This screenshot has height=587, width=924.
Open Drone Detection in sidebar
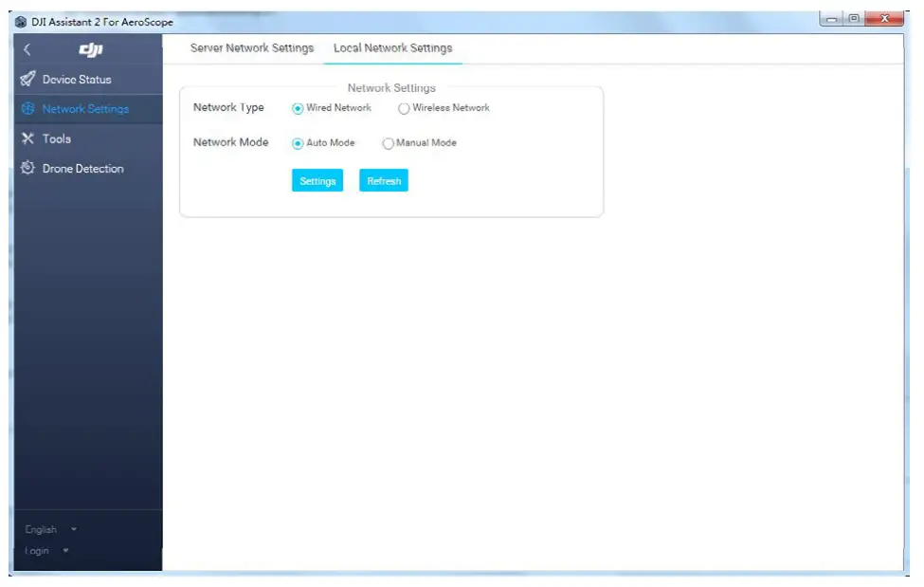coord(88,169)
